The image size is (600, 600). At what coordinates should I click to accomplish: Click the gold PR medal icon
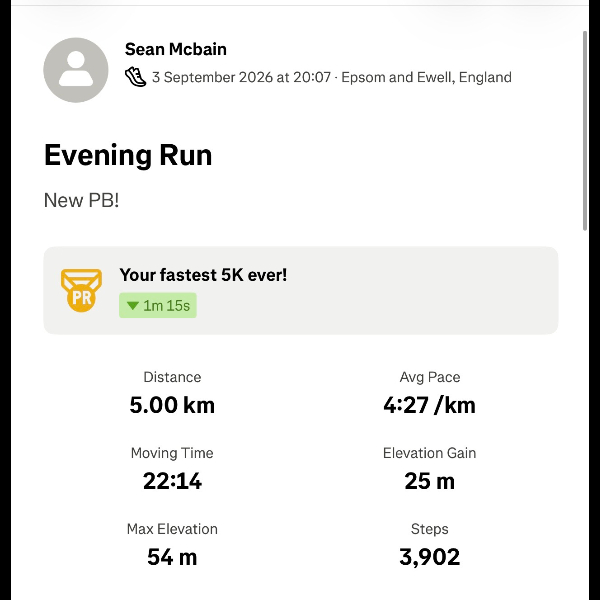(81, 290)
